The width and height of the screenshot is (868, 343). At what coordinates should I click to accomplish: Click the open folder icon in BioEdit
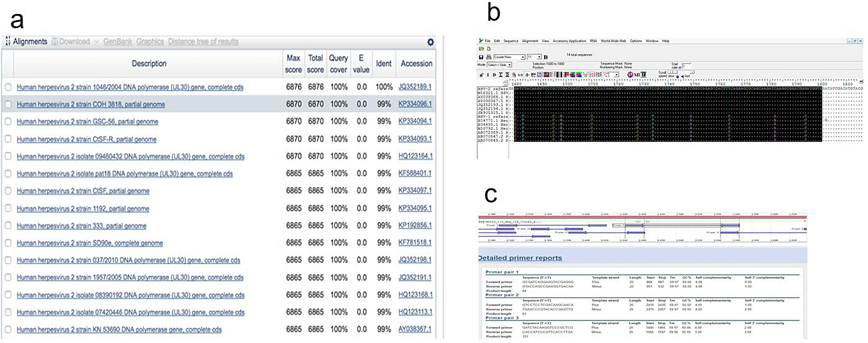click(481, 49)
